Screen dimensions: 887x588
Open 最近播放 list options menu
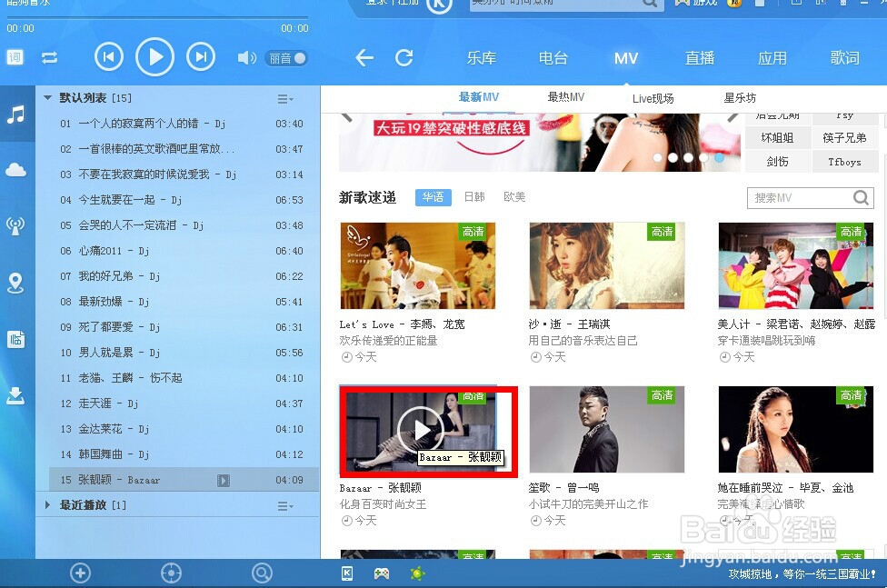tap(285, 506)
